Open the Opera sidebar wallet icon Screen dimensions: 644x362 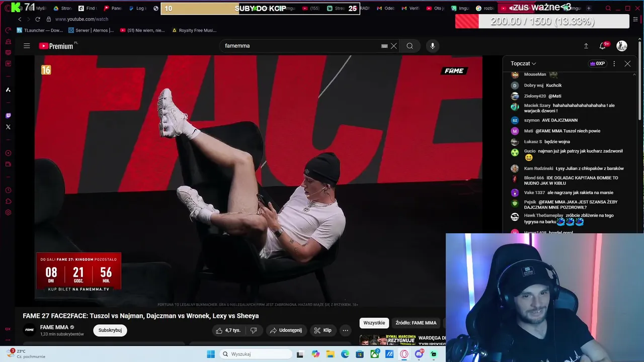pos(8,164)
